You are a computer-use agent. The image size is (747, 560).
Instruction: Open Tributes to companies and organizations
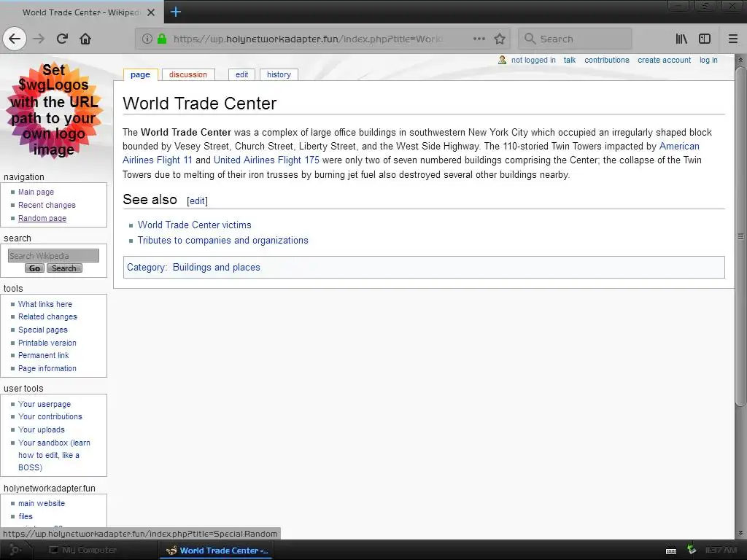coord(223,240)
